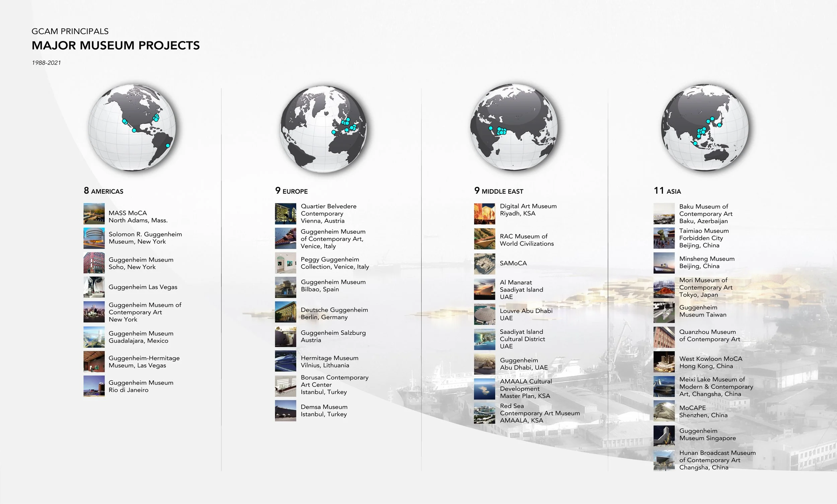Select the Louvre Abu Dhabi thumbnail
This screenshot has width=837, height=504.
[x=484, y=314]
